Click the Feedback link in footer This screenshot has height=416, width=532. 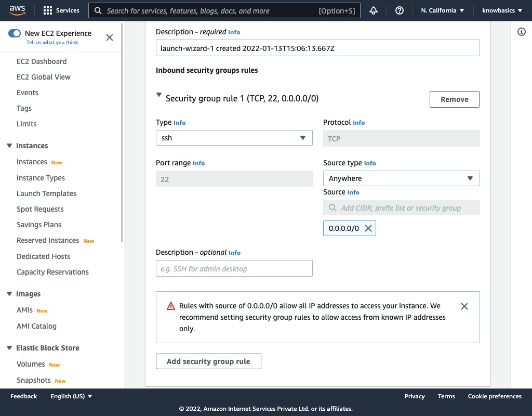click(23, 396)
